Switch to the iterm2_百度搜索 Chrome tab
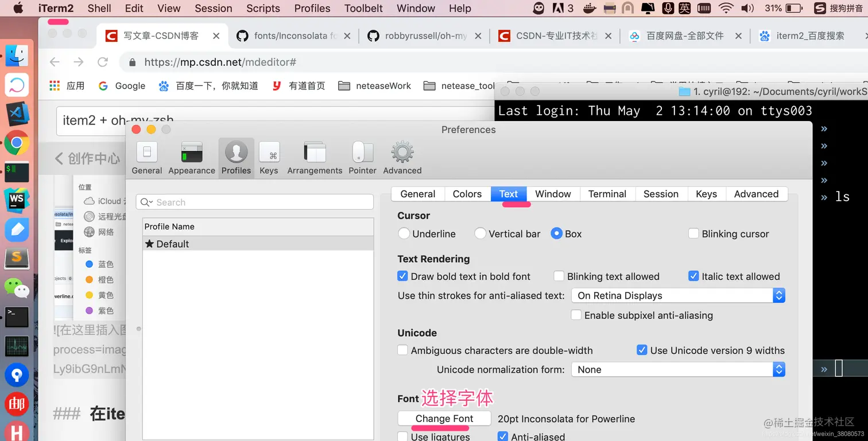This screenshot has width=868, height=441. 810,36
